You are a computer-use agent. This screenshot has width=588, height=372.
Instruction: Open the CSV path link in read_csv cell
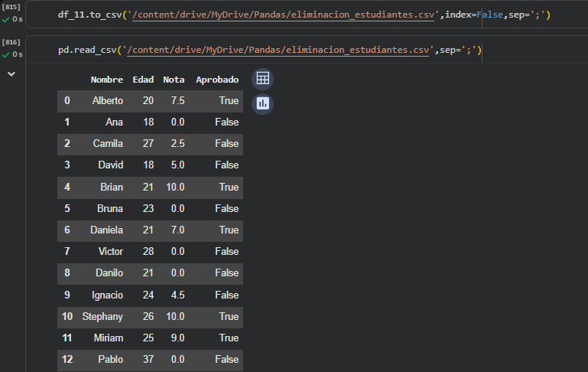point(279,51)
